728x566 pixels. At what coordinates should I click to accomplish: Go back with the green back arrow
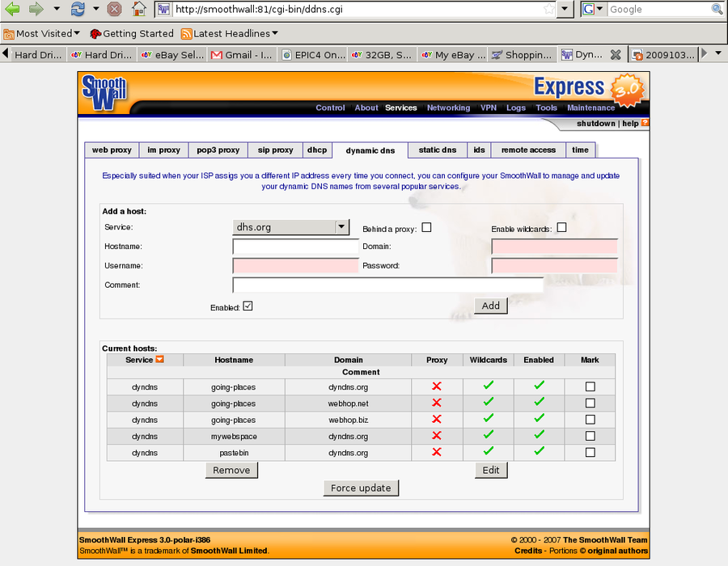coord(12,9)
